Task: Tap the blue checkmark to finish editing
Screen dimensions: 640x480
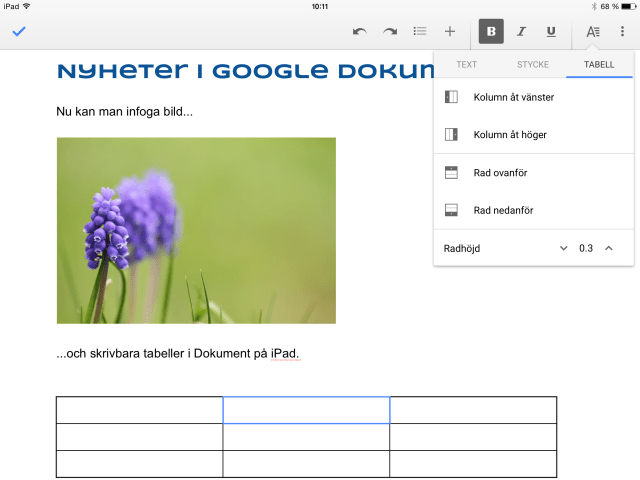Action: 18,31
